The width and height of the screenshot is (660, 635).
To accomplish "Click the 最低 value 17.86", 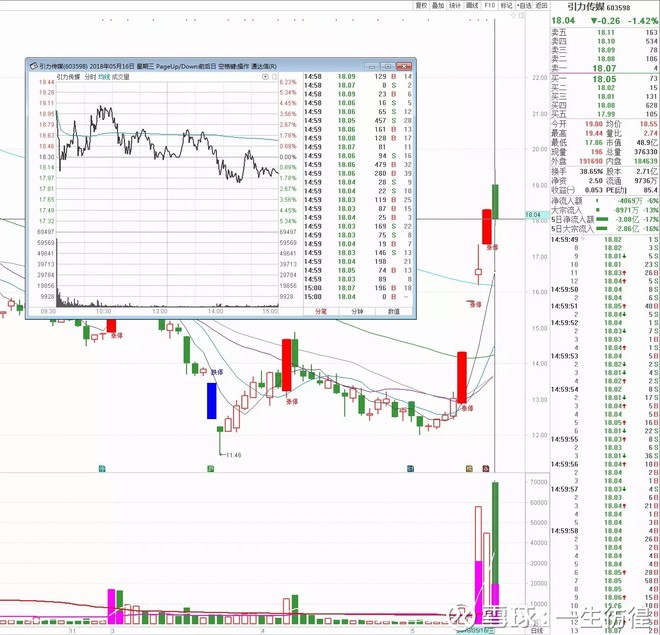I will point(593,143).
